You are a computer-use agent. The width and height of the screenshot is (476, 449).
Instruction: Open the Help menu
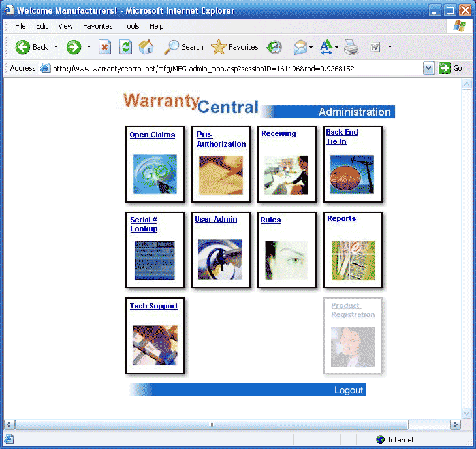pos(156,26)
